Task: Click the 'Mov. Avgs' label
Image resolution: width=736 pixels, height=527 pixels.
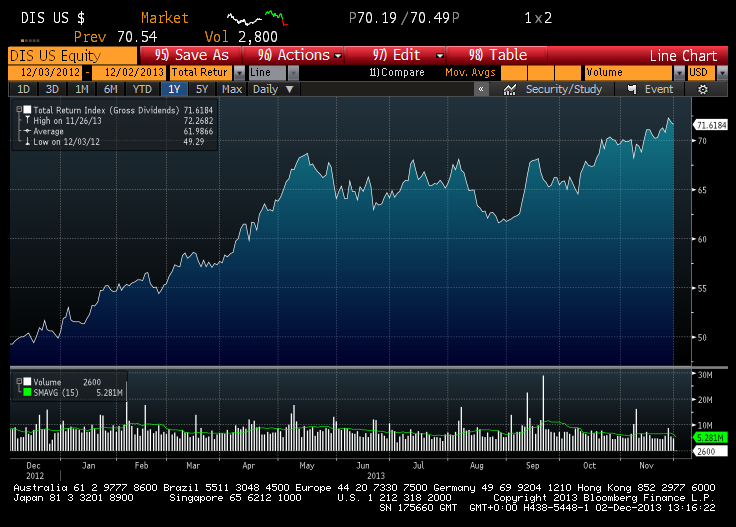Action: (470, 73)
